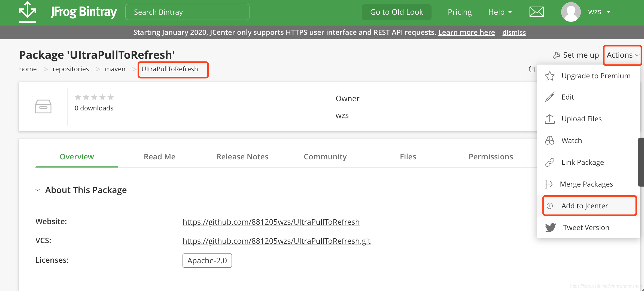644x291 pixels.
Task: Switch to the Overview tab
Action: click(x=77, y=157)
